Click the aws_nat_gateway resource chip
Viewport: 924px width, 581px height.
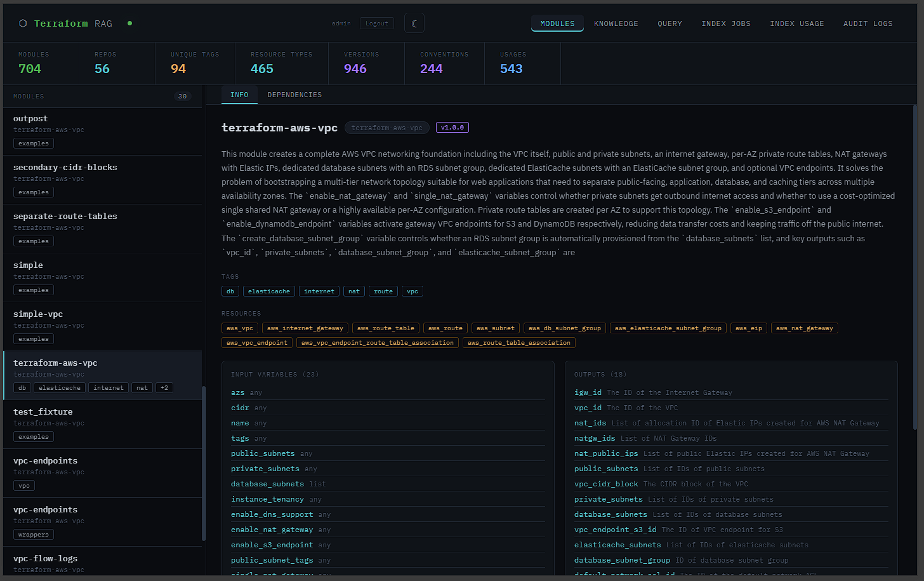[805, 328]
